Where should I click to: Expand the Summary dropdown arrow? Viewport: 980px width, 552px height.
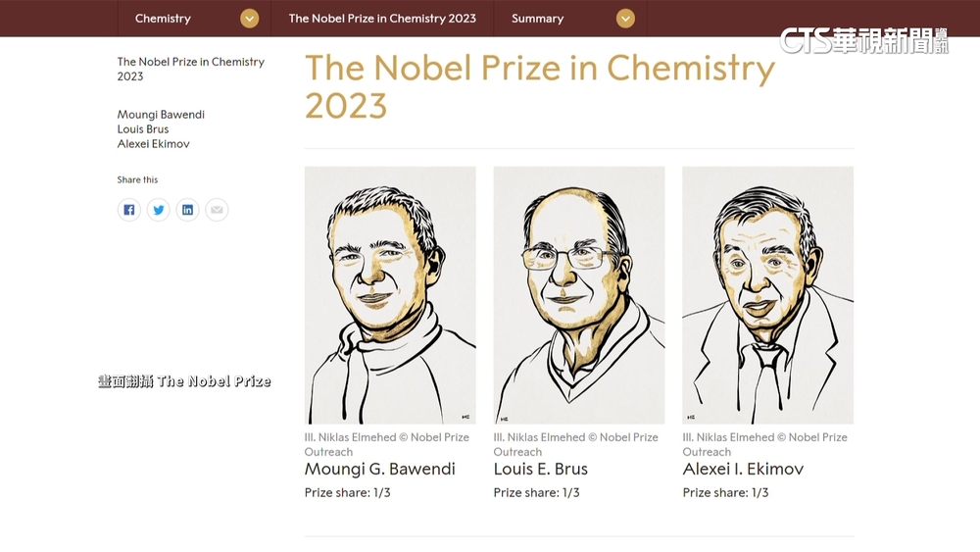point(625,19)
